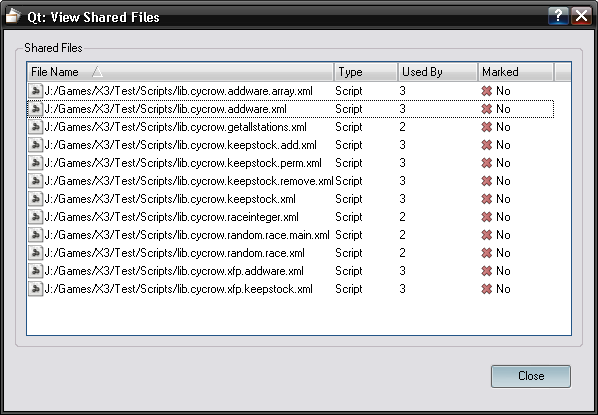Screen dimensions: 598x415
Task: Sort list by Used By column header
Action: coord(438,72)
